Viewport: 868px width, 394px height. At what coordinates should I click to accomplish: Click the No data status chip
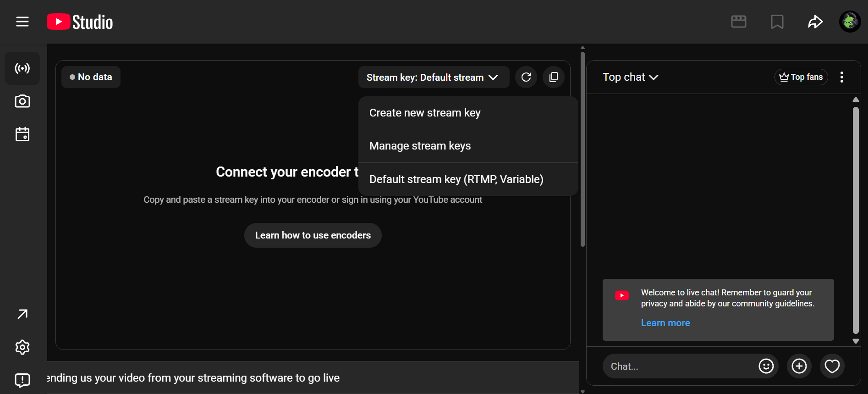91,77
